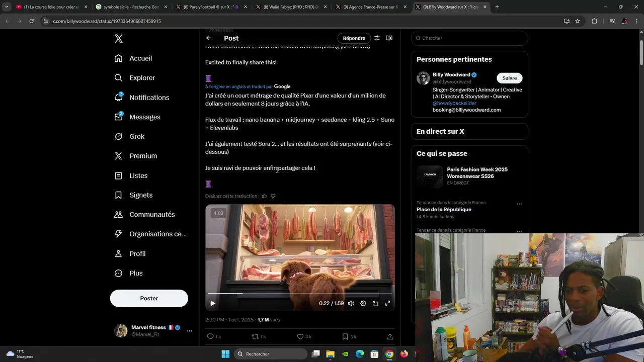The width and height of the screenshot is (644, 362).
Task: Click the Répondre button
Action: coord(354,38)
